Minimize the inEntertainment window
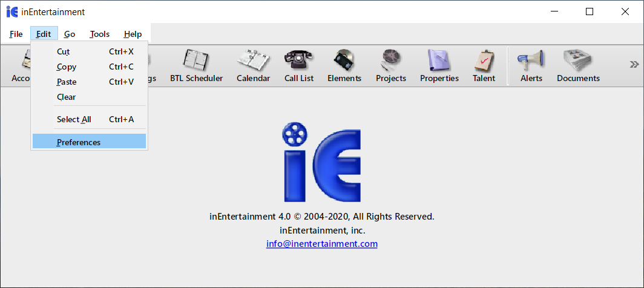This screenshot has height=288, width=644. tap(554, 11)
